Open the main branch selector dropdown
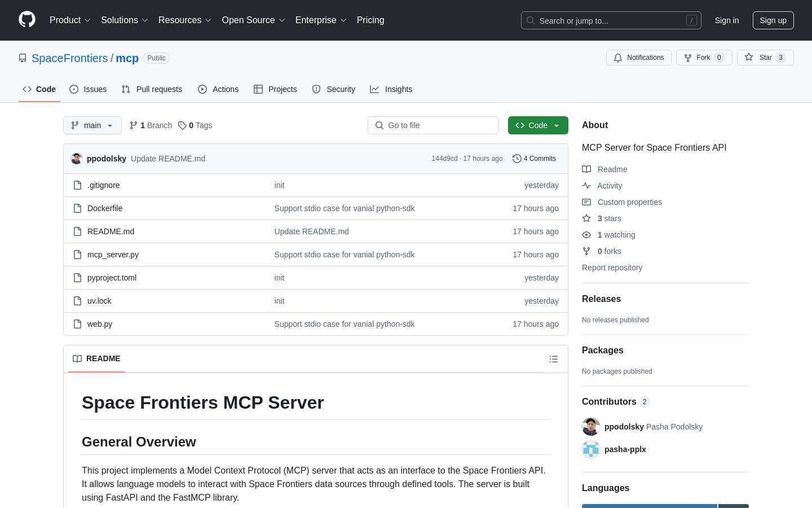812x508 pixels. [92, 125]
